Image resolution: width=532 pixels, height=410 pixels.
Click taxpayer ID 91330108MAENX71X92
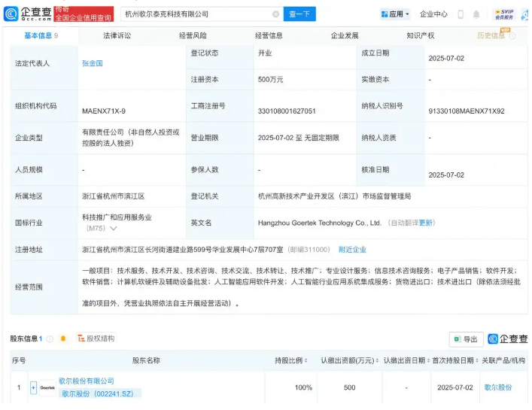click(467, 111)
